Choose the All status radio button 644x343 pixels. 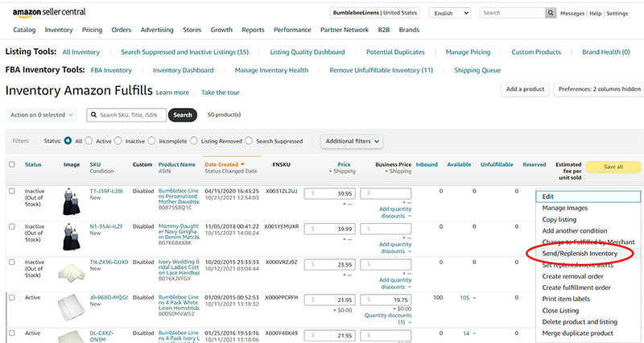68,140
